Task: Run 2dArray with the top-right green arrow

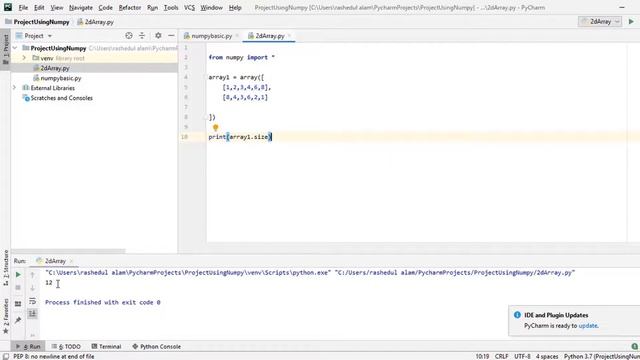Action: click(x=631, y=22)
